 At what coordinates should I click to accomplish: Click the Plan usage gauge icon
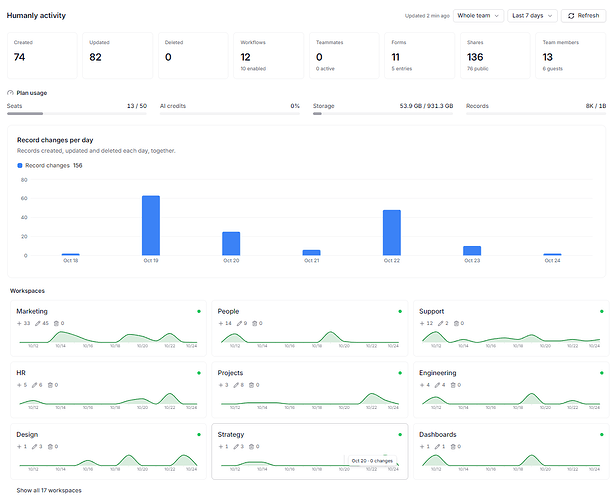click(x=10, y=93)
